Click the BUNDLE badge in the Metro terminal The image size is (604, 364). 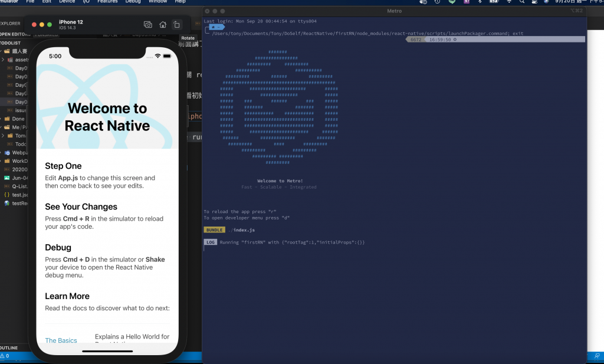coord(214,230)
